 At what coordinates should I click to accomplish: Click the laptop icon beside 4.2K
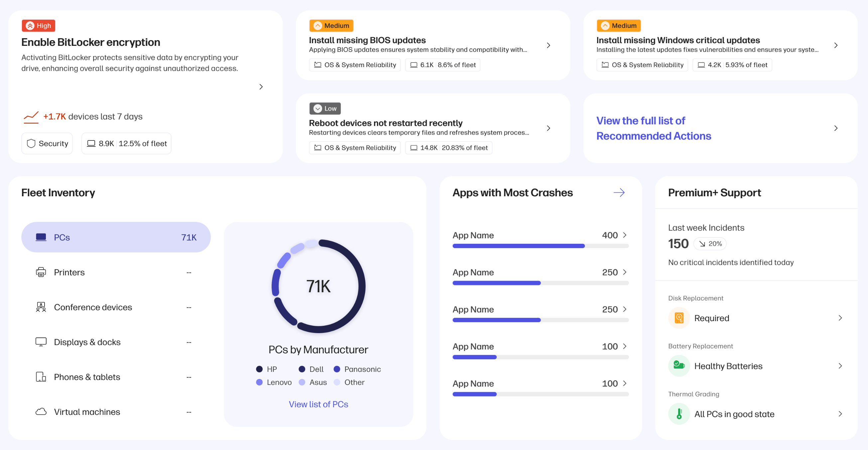tap(701, 65)
